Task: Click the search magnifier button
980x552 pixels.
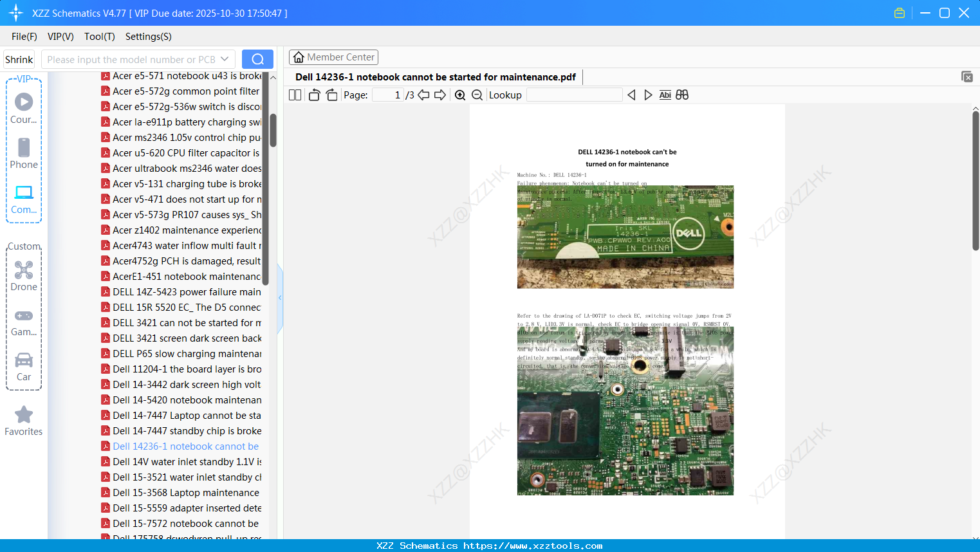Action: point(257,59)
